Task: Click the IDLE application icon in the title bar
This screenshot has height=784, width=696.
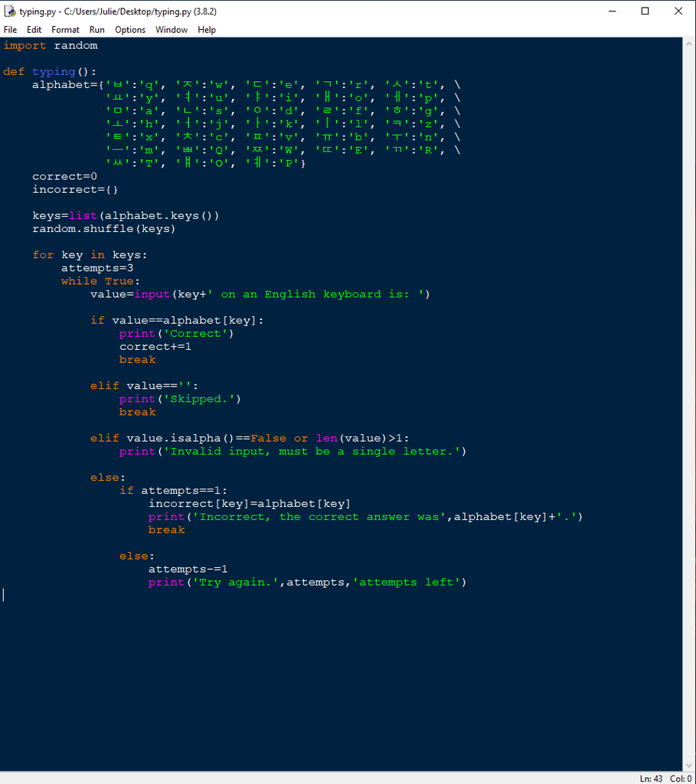Action: point(9,11)
